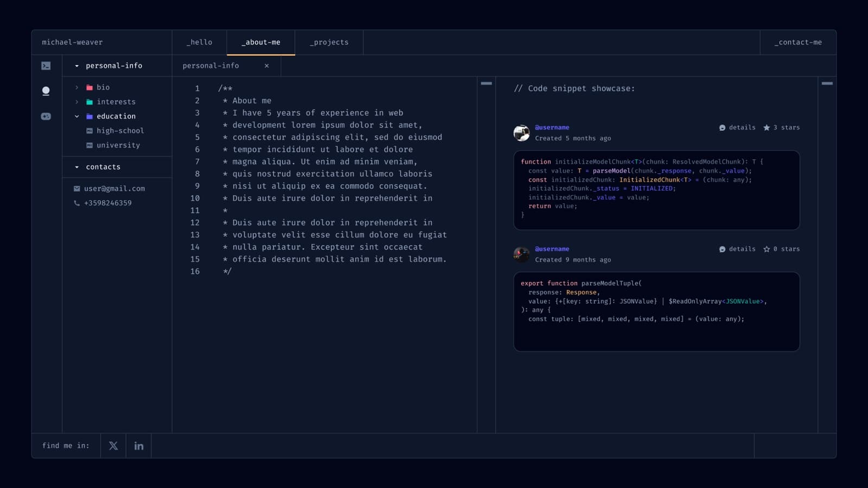This screenshot has height=488, width=868.
Task: Click @username on the 9 months ago snippet
Action: tap(552, 249)
